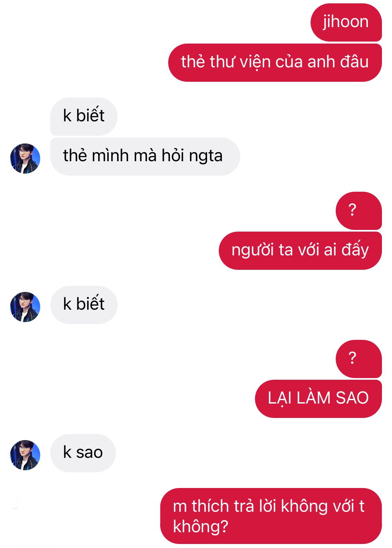The image size is (392, 548).
Task: Tap the "thẻ thư viện của anh đâu" message
Action: 275,63
